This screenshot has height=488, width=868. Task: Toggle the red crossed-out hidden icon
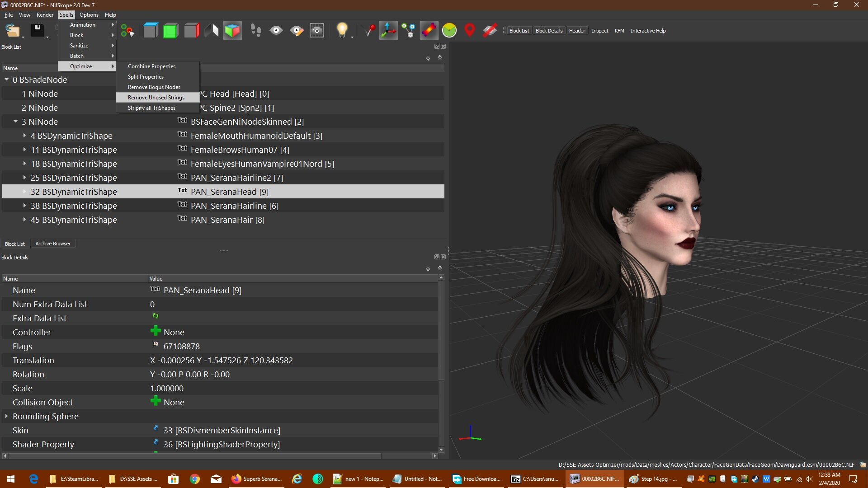pos(490,31)
